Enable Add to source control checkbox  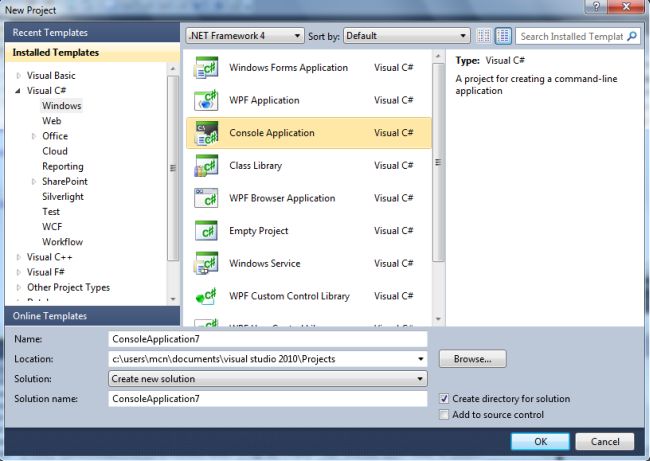tap(444, 415)
